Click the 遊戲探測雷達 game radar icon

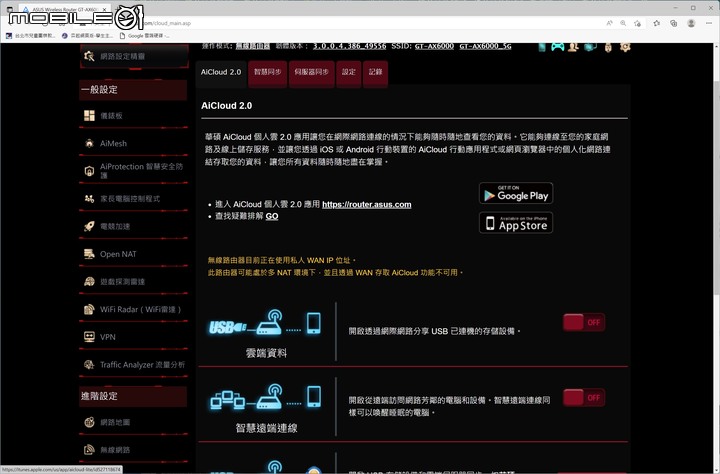pyautogui.click(x=89, y=282)
